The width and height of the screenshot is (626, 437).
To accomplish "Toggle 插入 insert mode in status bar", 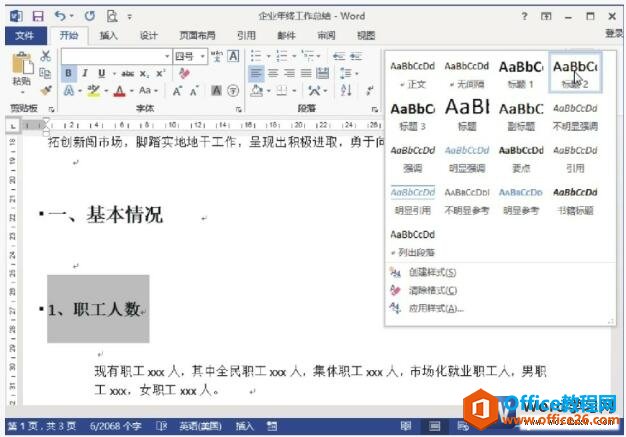I will click(244, 427).
